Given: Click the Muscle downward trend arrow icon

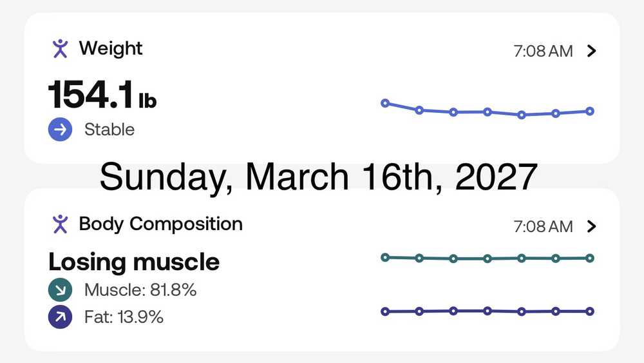Looking at the screenshot, I should (x=60, y=290).
